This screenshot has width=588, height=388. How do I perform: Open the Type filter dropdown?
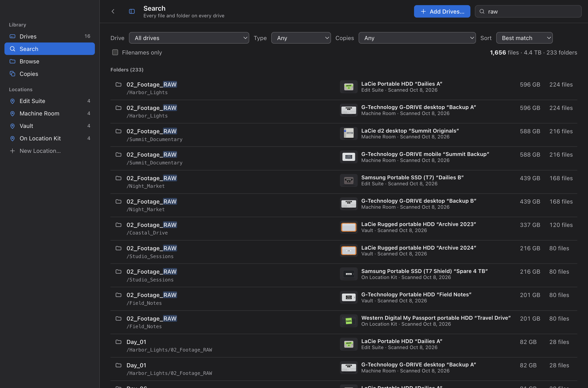coord(301,38)
